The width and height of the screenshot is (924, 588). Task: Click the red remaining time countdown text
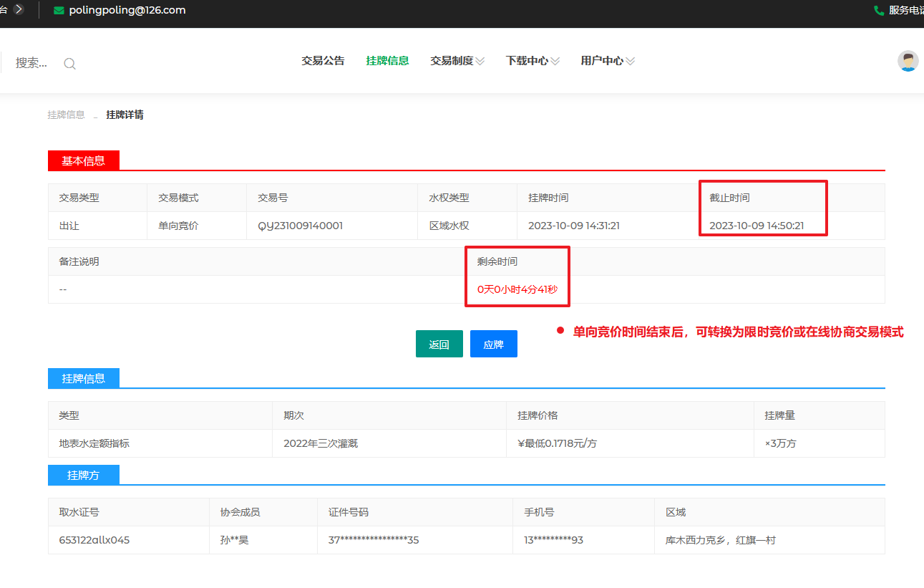pos(517,289)
